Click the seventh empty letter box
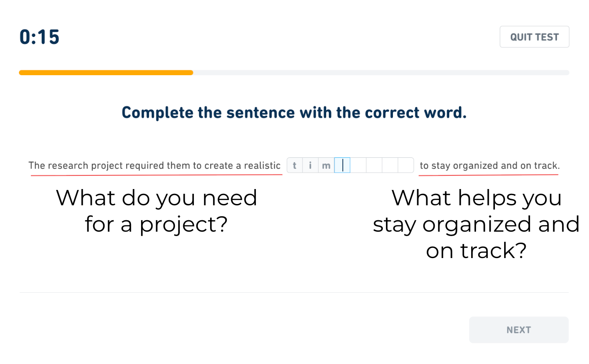Screen dimensions: 589x364 pyautogui.click(x=390, y=166)
